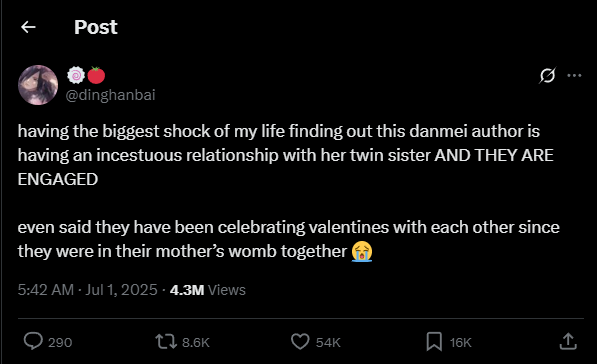The image size is (597, 364).
Task: Open the Grok explain icon
Action: 548,75
